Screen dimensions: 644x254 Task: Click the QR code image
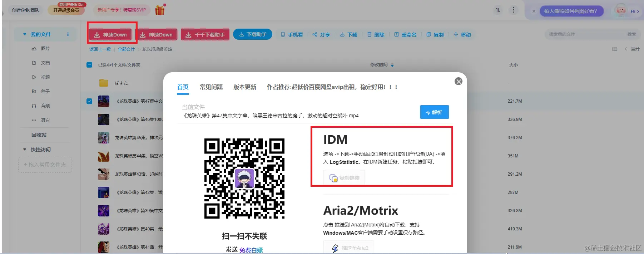click(244, 178)
